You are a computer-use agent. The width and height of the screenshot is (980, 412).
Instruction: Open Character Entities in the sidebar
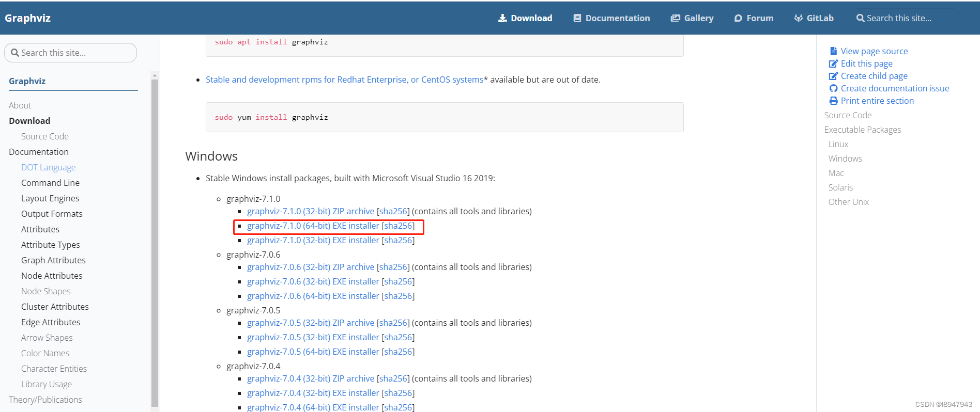tap(54, 369)
